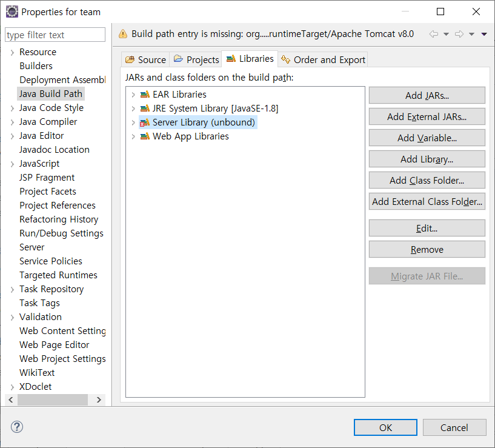Click Add External JARs... button
This screenshot has width=495, height=448.
(427, 116)
